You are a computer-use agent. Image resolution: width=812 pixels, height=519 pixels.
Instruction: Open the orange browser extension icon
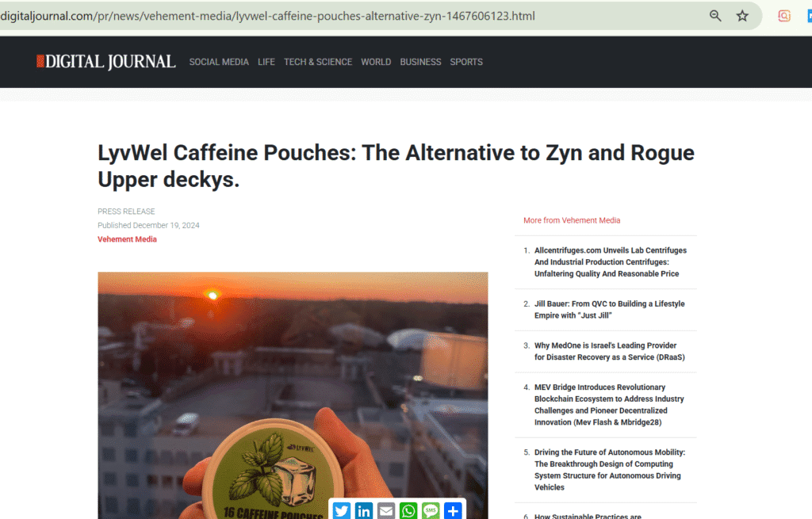(784, 16)
